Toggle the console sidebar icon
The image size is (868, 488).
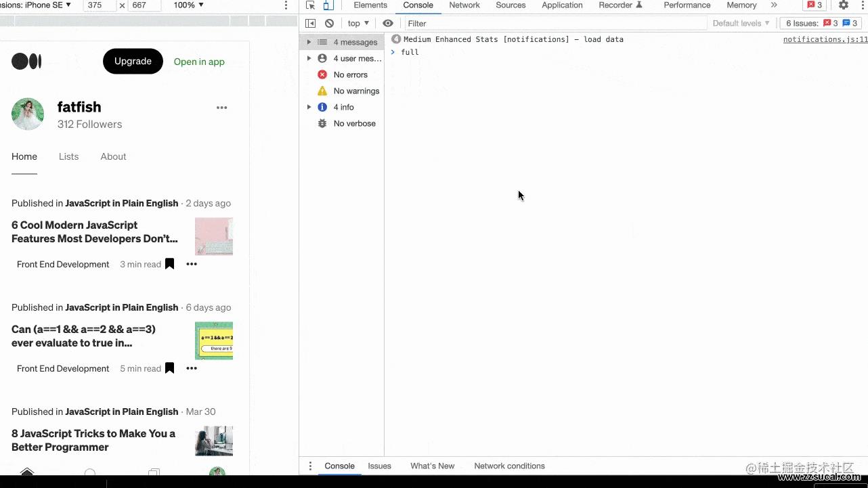(x=310, y=23)
